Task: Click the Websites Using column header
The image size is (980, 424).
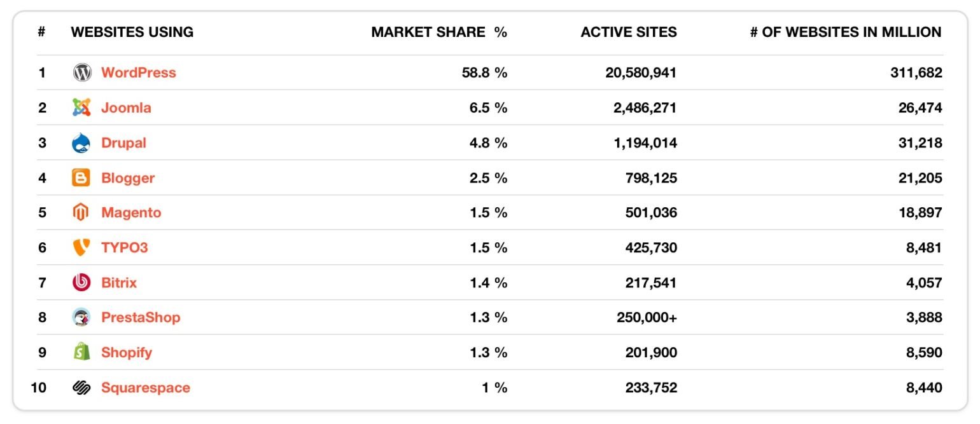Action: point(132,32)
